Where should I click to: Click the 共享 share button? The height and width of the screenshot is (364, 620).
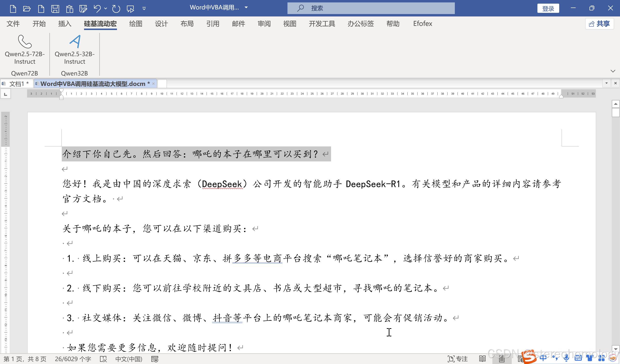pos(599,24)
